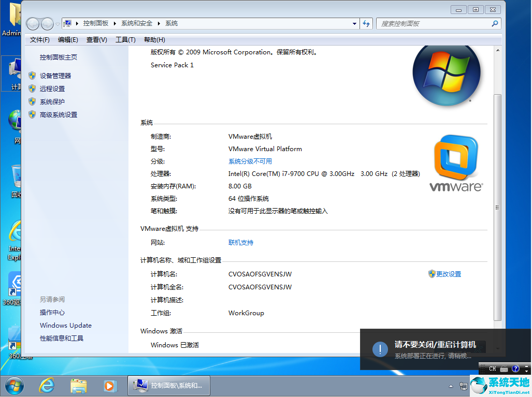Viewport: 532px width, 397px height.
Task: Go to 控制面板主页
Action: (x=59, y=57)
